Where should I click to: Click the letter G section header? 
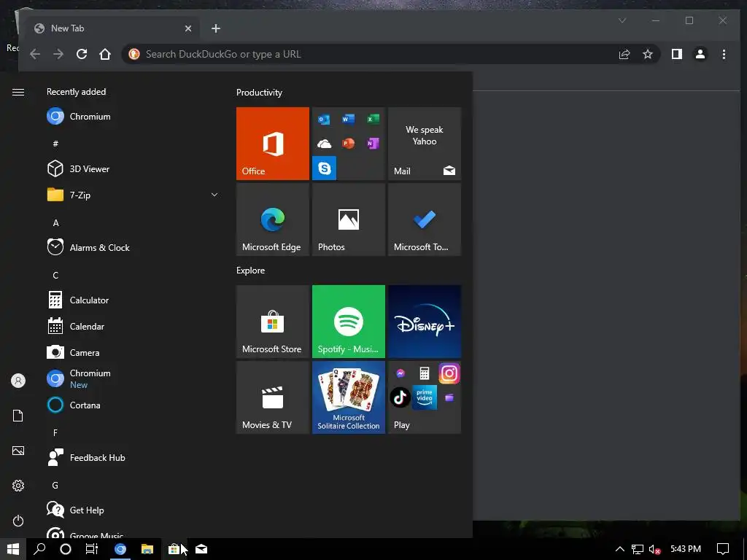pyautogui.click(x=55, y=485)
